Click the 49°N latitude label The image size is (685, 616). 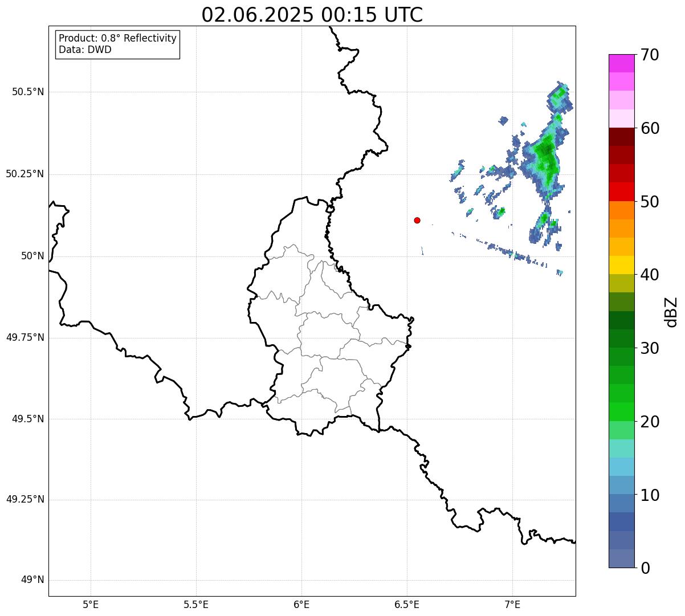tap(32, 580)
